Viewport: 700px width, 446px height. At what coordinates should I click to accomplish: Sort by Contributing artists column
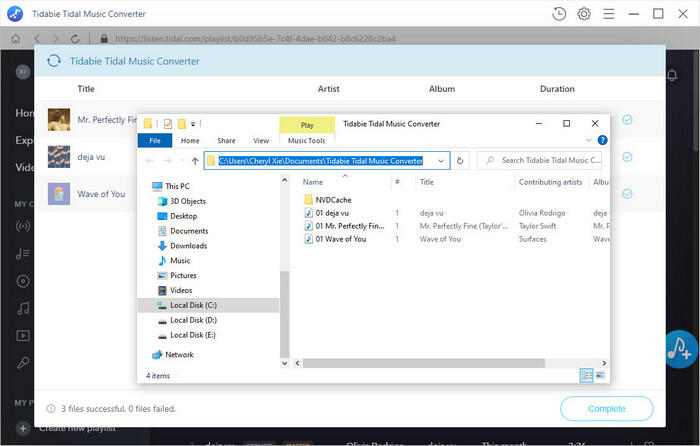(550, 182)
